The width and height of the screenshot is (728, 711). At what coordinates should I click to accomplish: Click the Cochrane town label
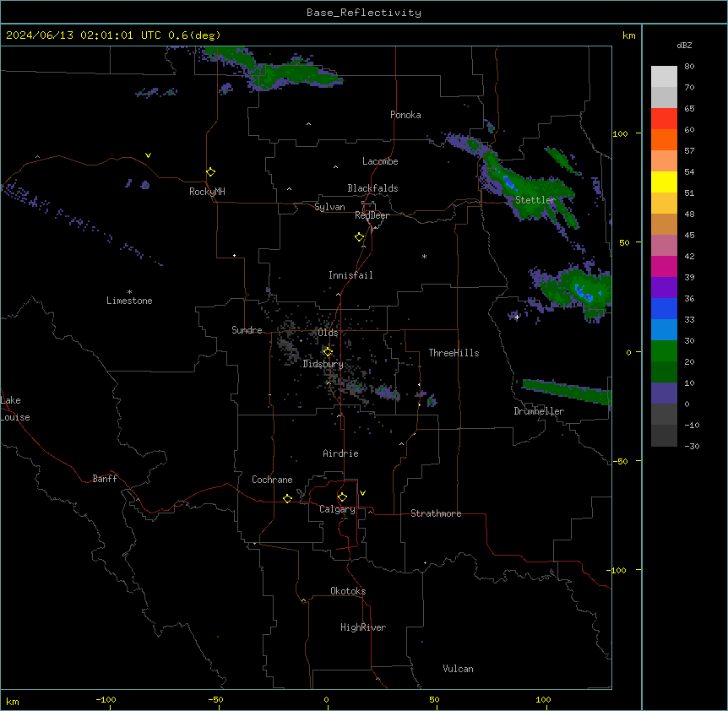pyautogui.click(x=272, y=480)
